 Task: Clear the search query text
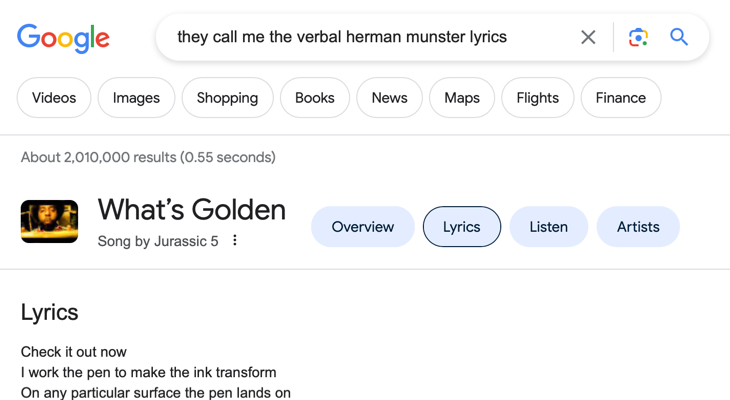[x=588, y=37]
